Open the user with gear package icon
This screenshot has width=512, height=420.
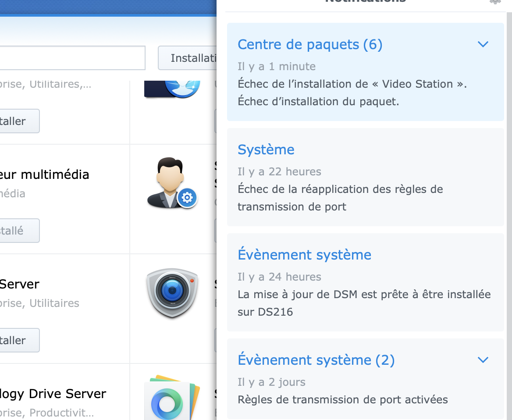click(x=172, y=183)
